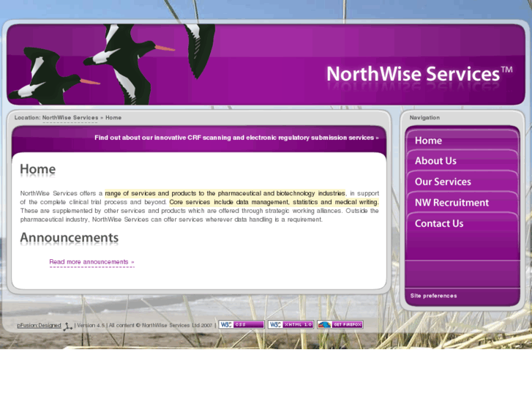Click the Announcements heading
Screen dimensions: 532x399
point(70,238)
